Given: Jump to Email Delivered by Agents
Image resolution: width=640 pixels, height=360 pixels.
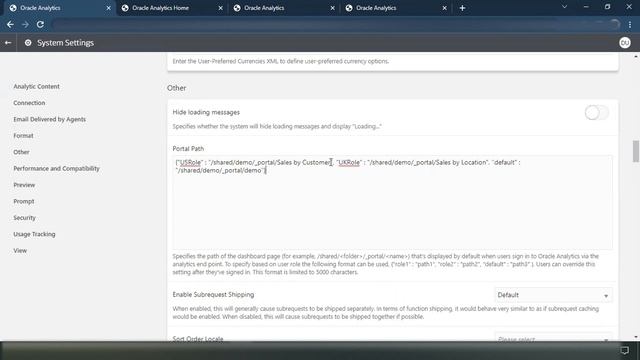Looking at the screenshot, I should coord(49,119).
